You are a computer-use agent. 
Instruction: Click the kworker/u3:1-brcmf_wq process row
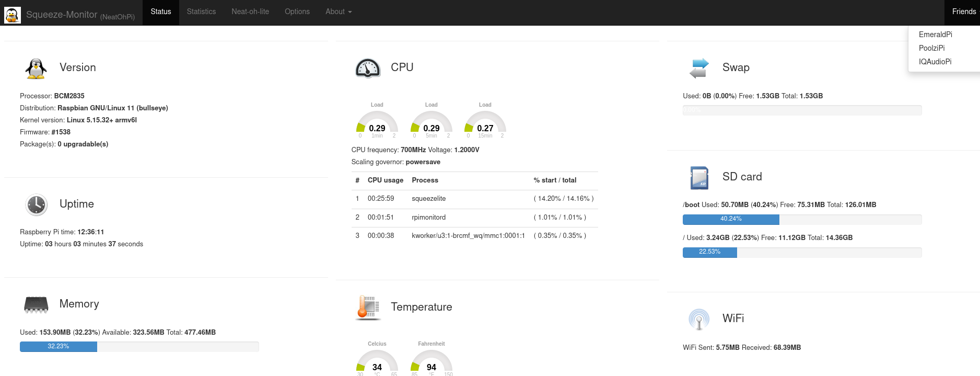[474, 236]
